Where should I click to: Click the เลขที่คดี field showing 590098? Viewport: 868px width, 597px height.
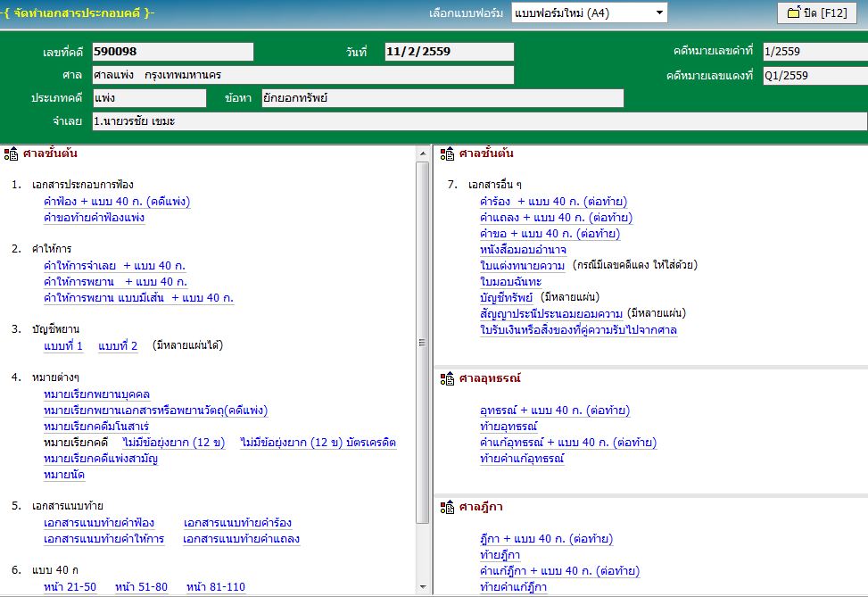pyautogui.click(x=173, y=52)
